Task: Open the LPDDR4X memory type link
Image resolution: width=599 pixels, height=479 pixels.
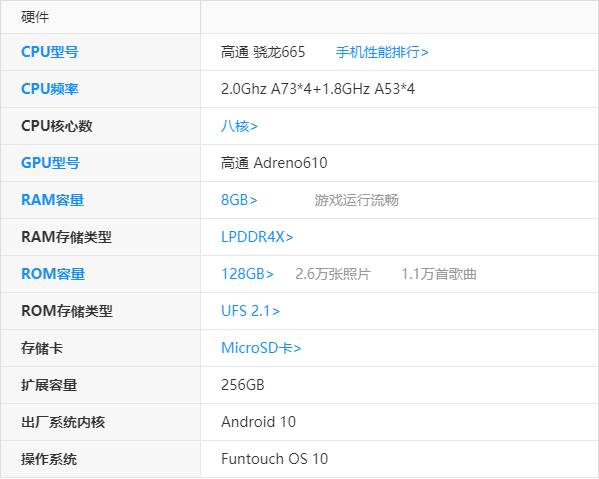Action: pos(257,237)
